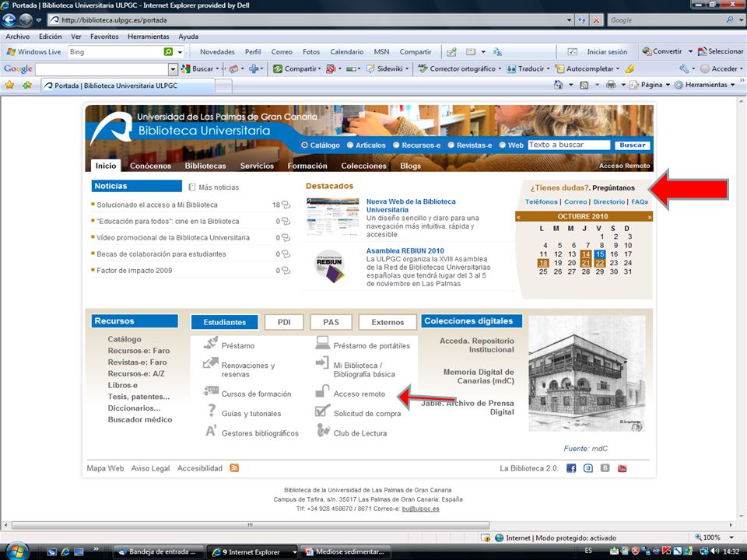Open the Buscador médico link under Recursos
The height and width of the screenshot is (560, 747).
tap(139, 419)
